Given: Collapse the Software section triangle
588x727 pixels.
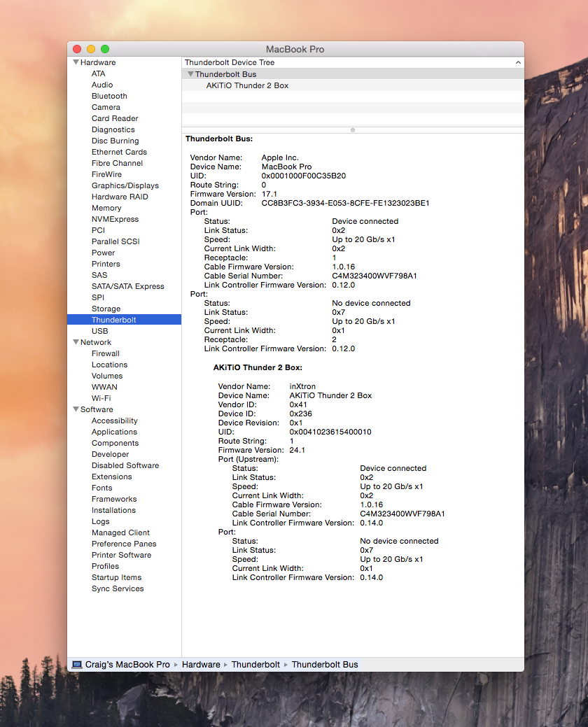Looking at the screenshot, I should coord(76,409).
